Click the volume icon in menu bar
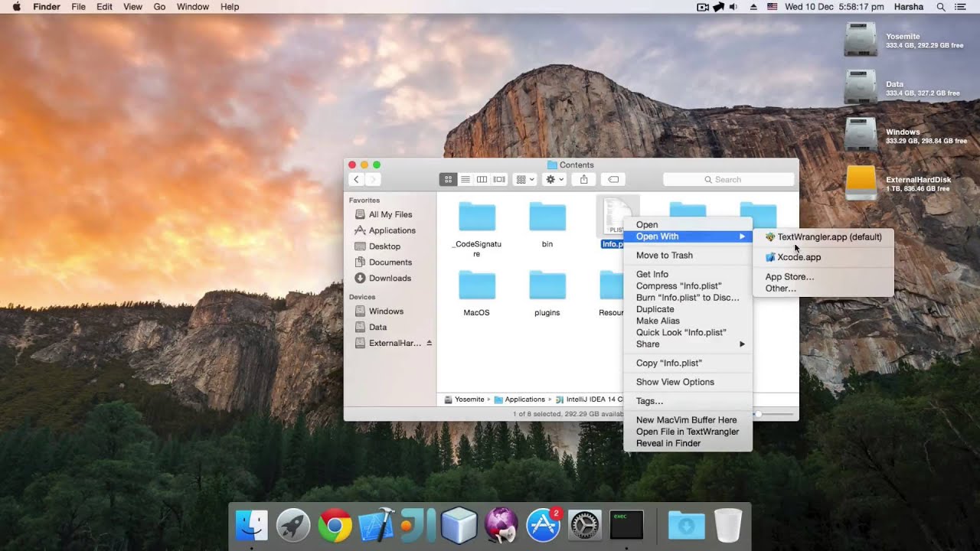 [733, 7]
